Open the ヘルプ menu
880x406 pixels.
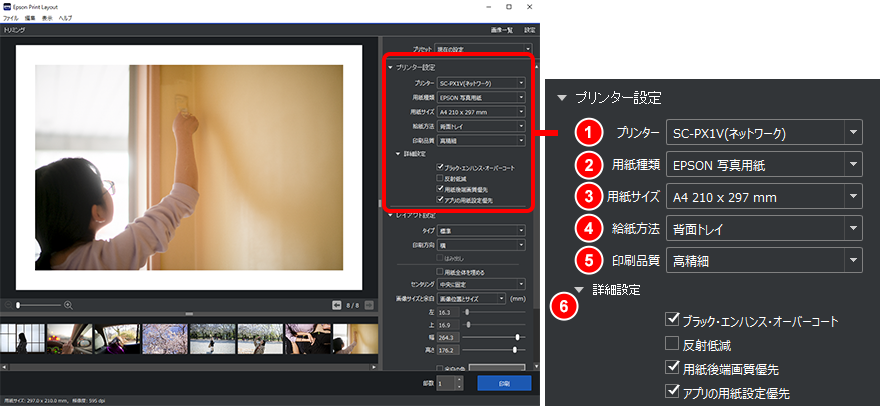point(65,19)
